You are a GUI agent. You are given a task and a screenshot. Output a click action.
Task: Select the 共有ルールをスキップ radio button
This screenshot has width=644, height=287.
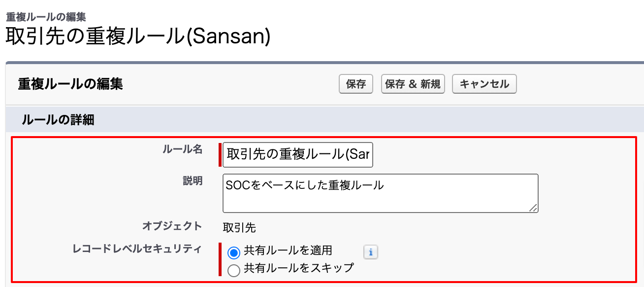pyautogui.click(x=234, y=270)
